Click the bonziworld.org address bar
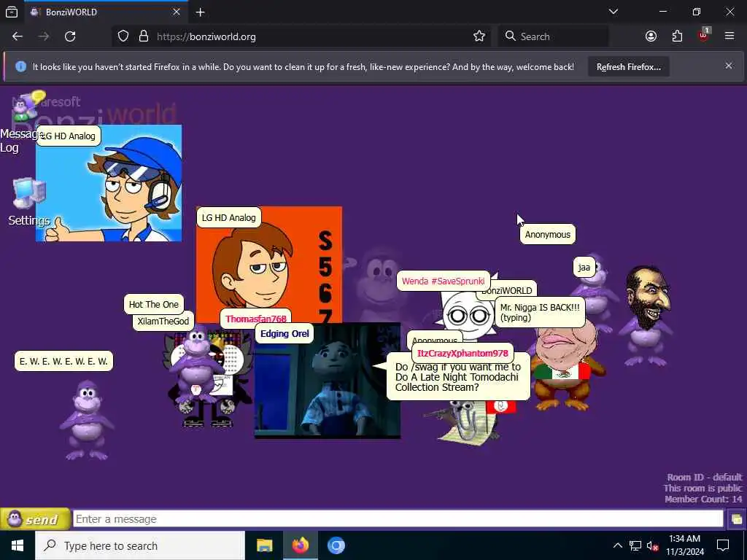Viewport: 747px width, 560px height. pos(300,36)
